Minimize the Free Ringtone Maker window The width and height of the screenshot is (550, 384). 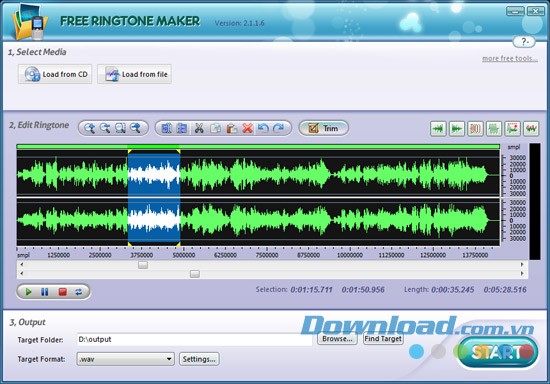[x=515, y=11]
